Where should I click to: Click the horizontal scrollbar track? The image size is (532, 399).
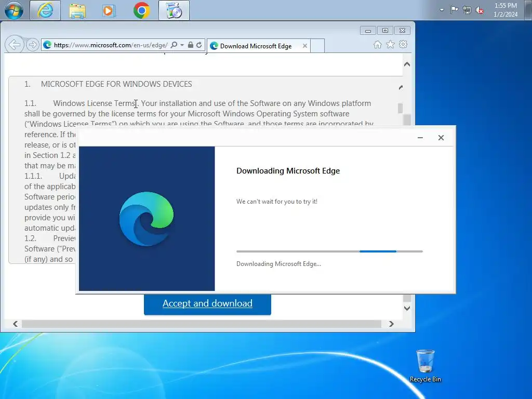202,324
